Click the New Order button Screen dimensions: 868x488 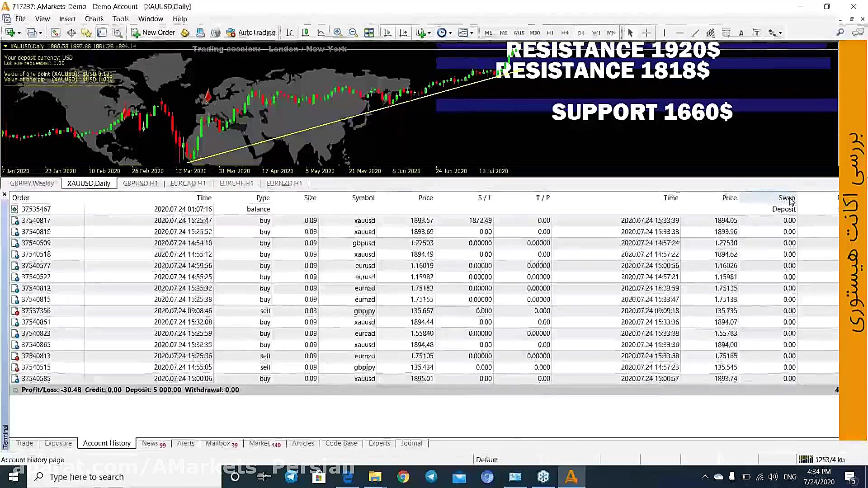(x=153, y=33)
